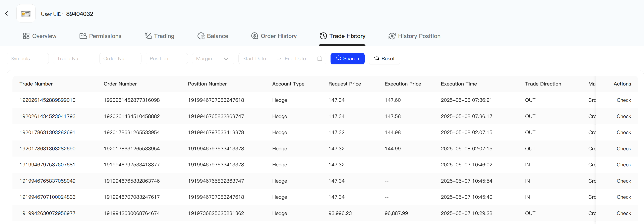Click execution price 144.99
This screenshot has width=644, height=224.
(x=393, y=149)
